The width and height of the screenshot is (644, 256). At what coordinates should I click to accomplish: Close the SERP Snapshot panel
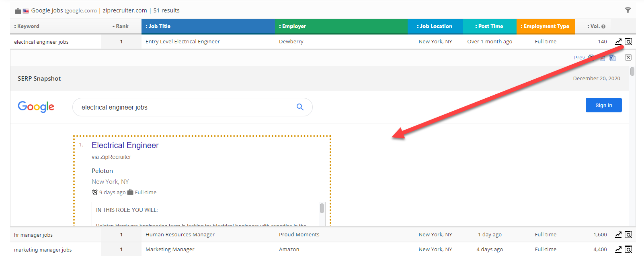628,57
